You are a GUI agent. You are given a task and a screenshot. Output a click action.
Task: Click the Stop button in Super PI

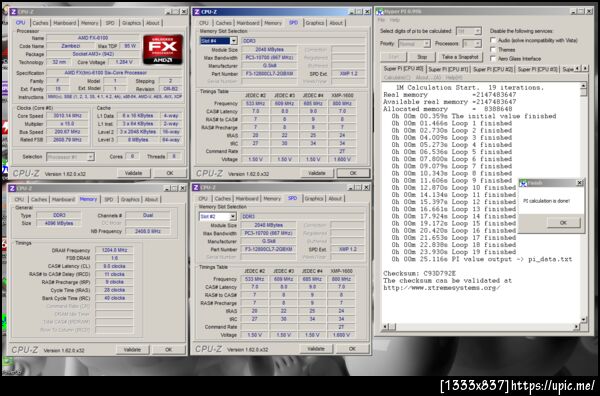pos(422,57)
